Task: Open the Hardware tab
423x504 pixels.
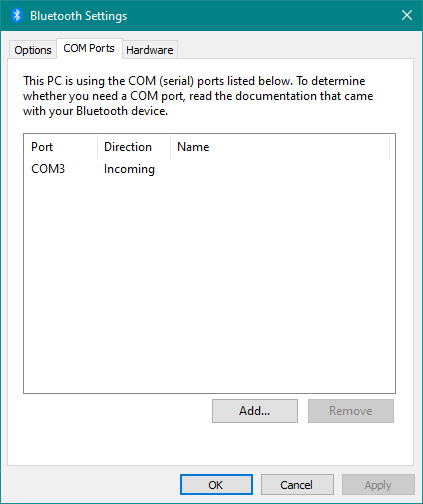Action: [x=150, y=50]
